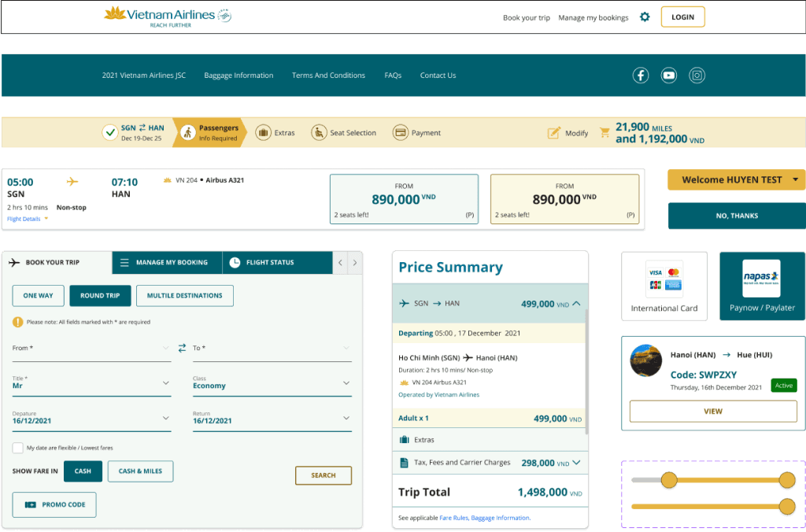Open the Return date dropdown

(272, 419)
